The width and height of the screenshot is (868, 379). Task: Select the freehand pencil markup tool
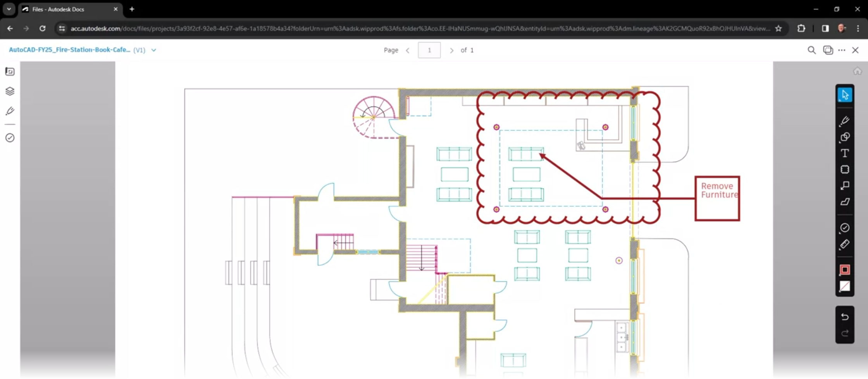pyautogui.click(x=845, y=121)
